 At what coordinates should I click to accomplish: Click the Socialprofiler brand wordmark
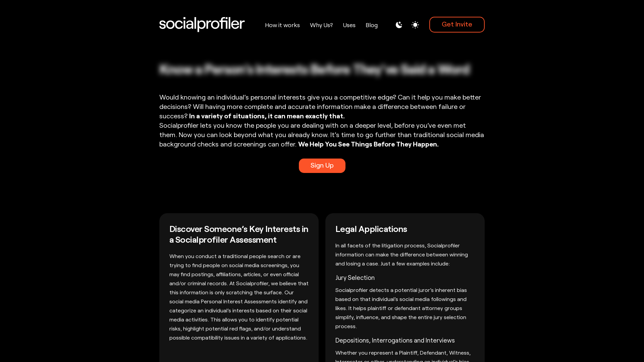pyautogui.click(x=202, y=24)
